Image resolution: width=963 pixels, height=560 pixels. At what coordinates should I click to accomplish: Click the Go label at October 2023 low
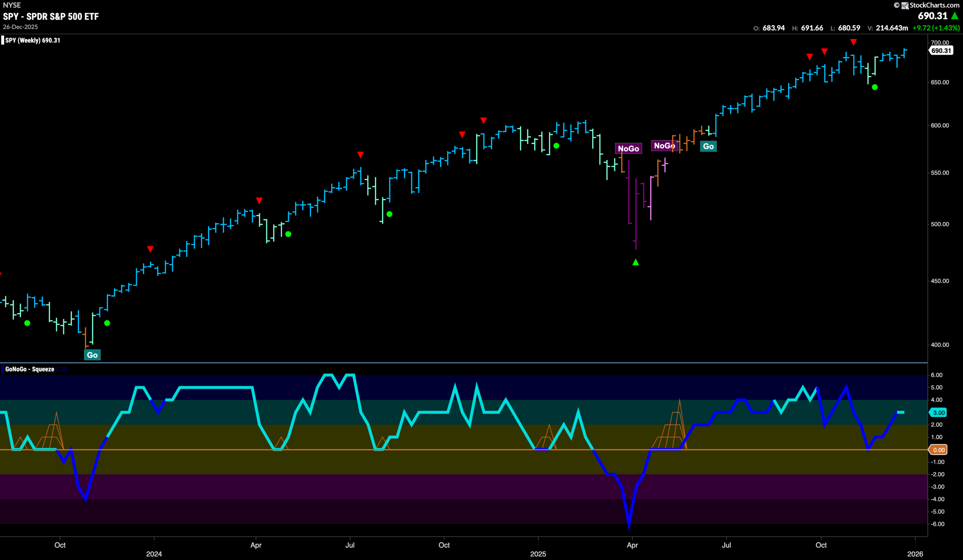tap(92, 355)
